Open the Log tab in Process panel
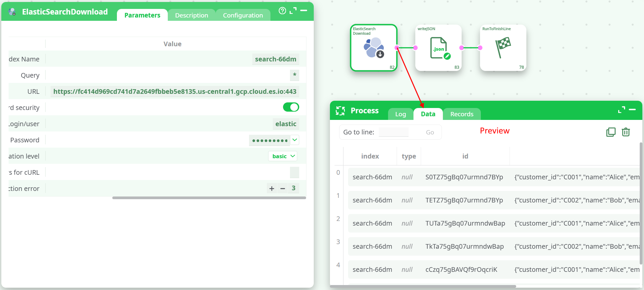Image resolution: width=644 pixels, height=290 pixels. coord(401,114)
